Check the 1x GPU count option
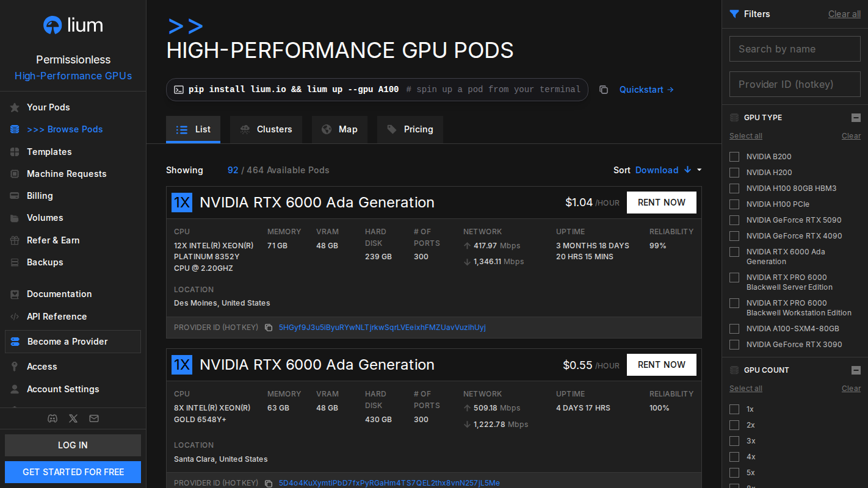The width and height of the screenshot is (868, 488). point(734,409)
